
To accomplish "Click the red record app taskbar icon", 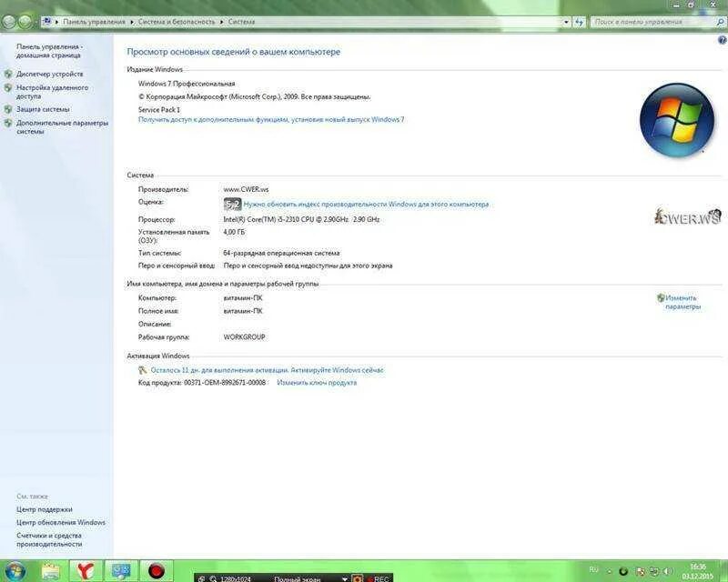I will click(x=157, y=571).
